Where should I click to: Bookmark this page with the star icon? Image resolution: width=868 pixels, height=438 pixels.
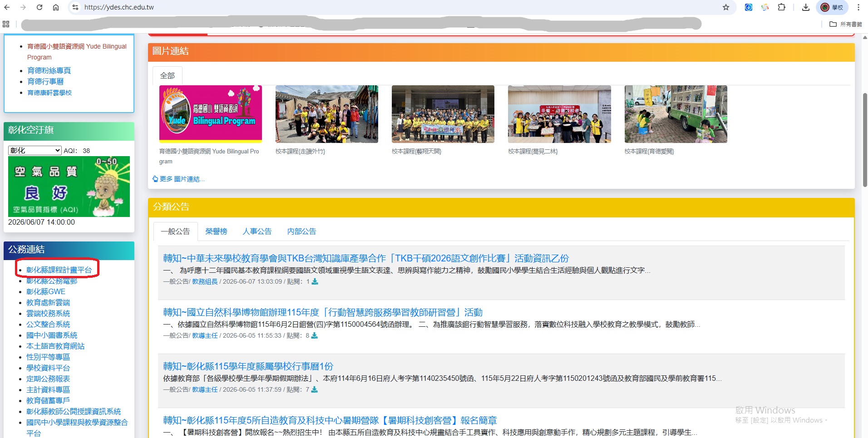[x=726, y=7]
